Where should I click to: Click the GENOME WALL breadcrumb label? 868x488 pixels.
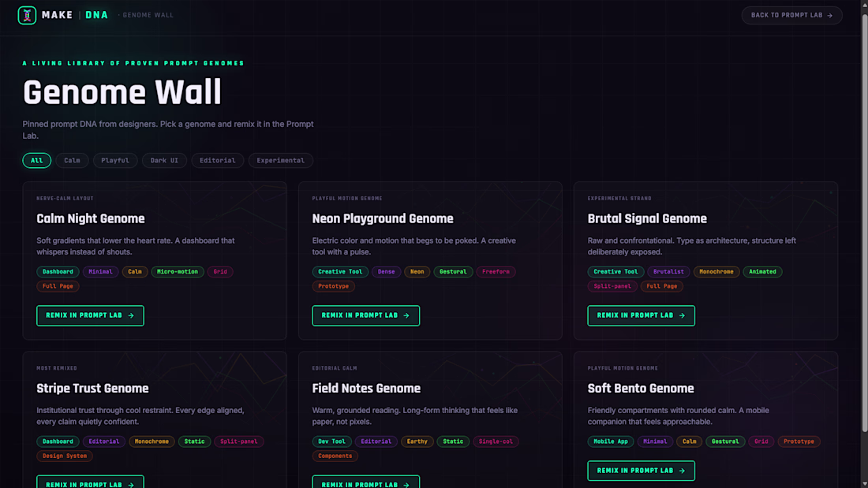click(x=148, y=15)
